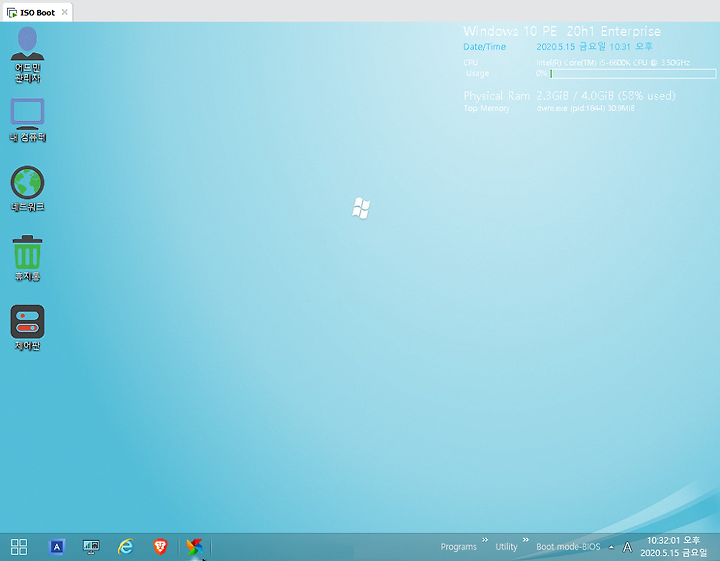Launch the blue A app in taskbar
The height and width of the screenshot is (561, 720).
click(x=57, y=546)
